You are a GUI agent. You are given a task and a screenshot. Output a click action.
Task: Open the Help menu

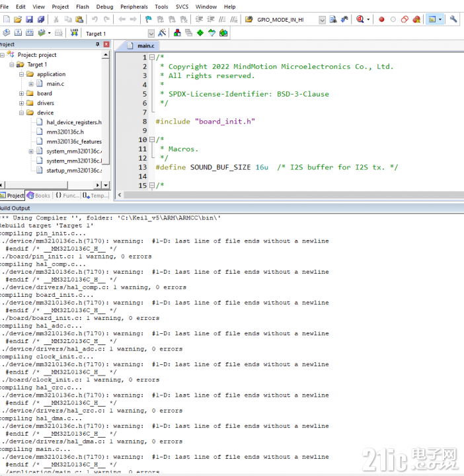[x=230, y=7]
